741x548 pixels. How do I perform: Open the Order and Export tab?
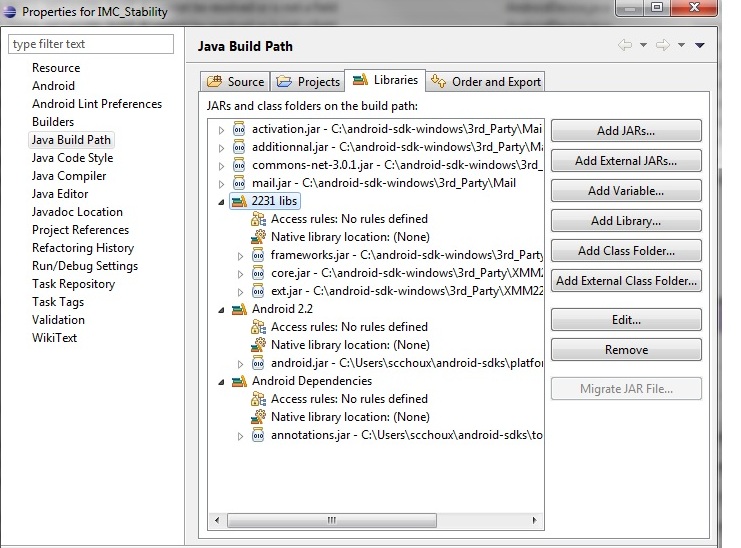(x=486, y=82)
